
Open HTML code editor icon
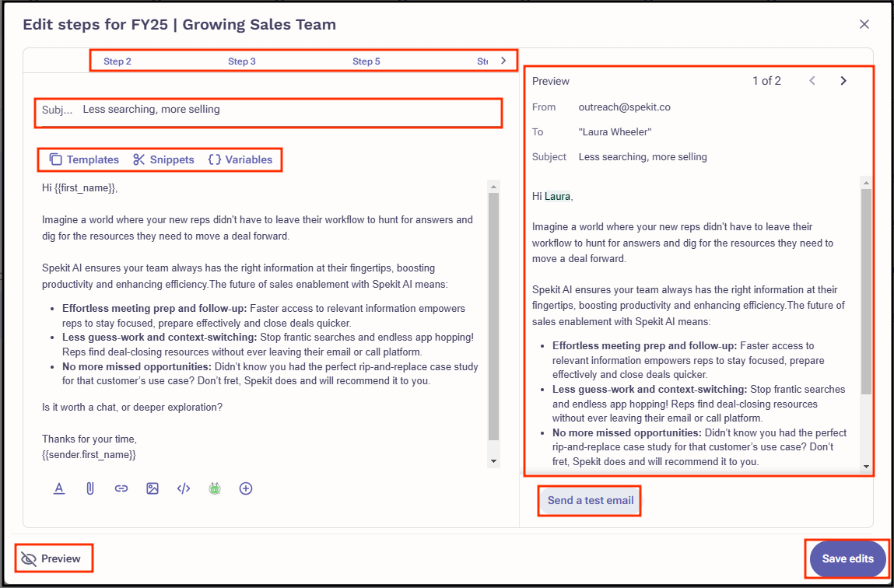point(183,488)
